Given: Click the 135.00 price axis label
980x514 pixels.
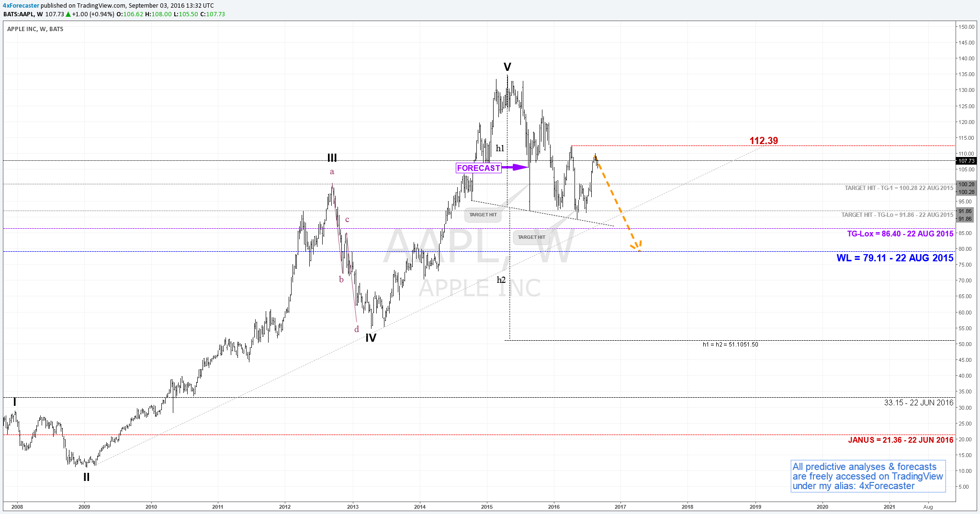Looking at the screenshot, I should pyautogui.click(x=966, y=74).
